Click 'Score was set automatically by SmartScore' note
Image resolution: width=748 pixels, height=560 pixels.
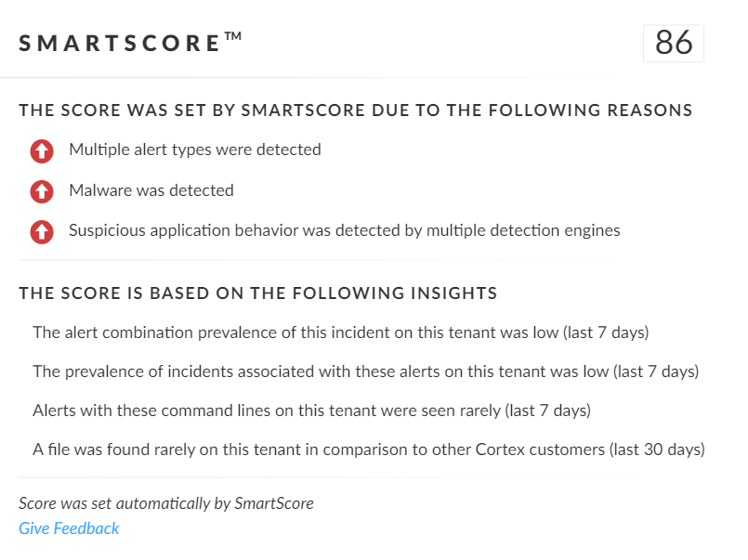(166, 503)
